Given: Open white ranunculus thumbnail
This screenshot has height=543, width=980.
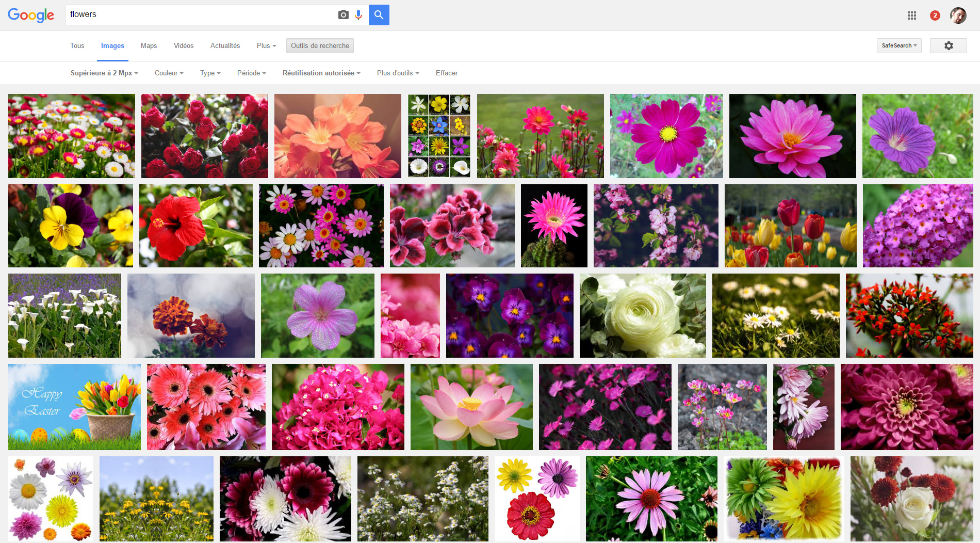Looking at the screenshot, I should point(643,315).
